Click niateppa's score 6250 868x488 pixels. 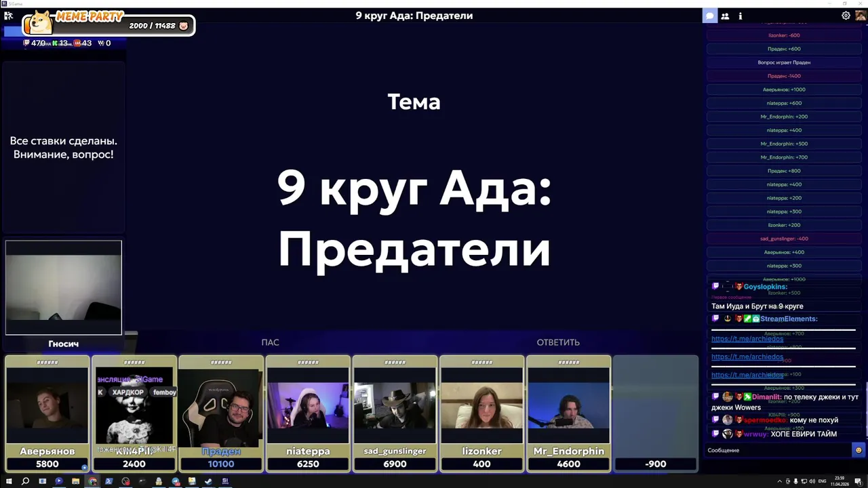(x=308, y=464)
